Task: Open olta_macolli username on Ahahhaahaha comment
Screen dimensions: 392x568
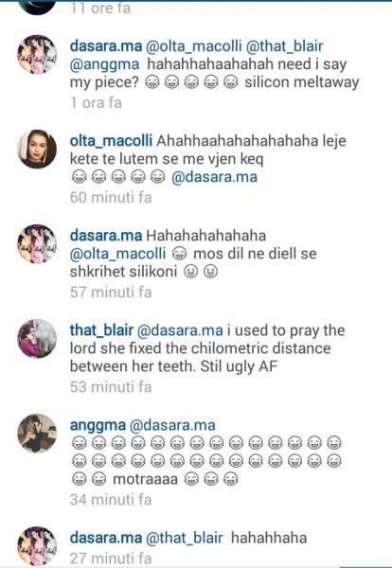Action: [x=111, y=141]
